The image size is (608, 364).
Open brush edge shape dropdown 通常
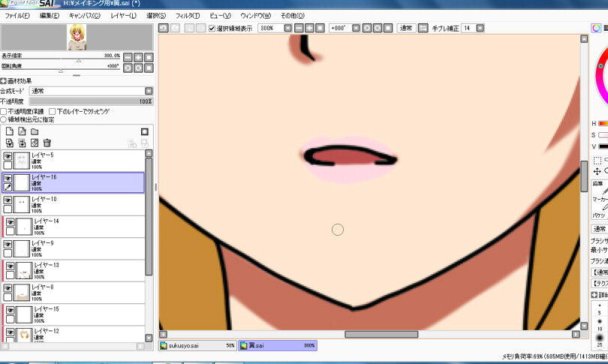(x=599, y=272)
